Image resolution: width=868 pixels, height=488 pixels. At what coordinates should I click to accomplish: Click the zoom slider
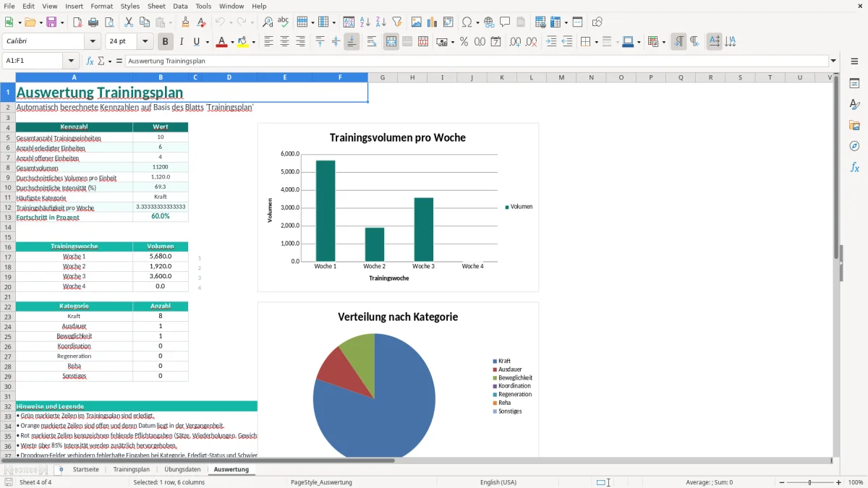click(809, 482)
